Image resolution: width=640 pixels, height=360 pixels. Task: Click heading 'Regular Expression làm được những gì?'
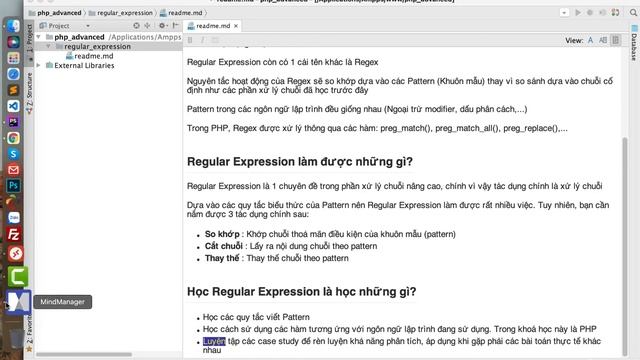coord(300,162)
